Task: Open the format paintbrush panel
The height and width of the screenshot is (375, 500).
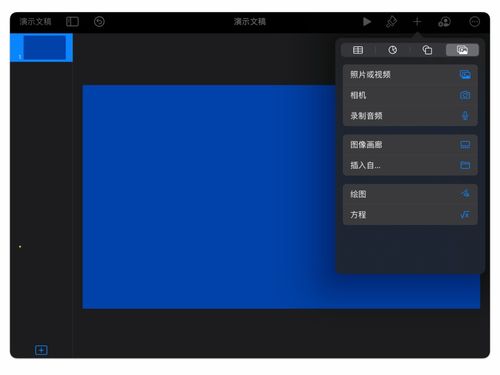Action: (x=391, y=22)
